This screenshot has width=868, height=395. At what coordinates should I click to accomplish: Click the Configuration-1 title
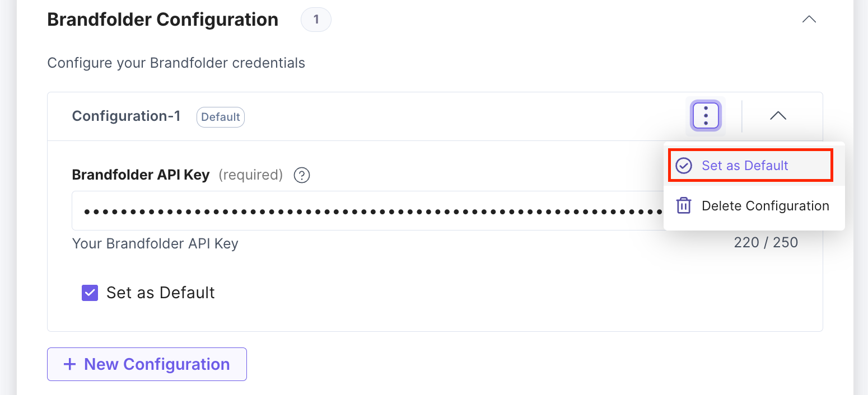(126, 116)
